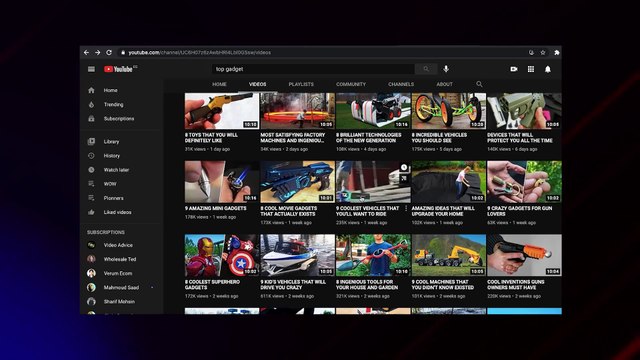Open browser extensions puzzle icon
Screen dimensions: 640x360
point(557,52)
